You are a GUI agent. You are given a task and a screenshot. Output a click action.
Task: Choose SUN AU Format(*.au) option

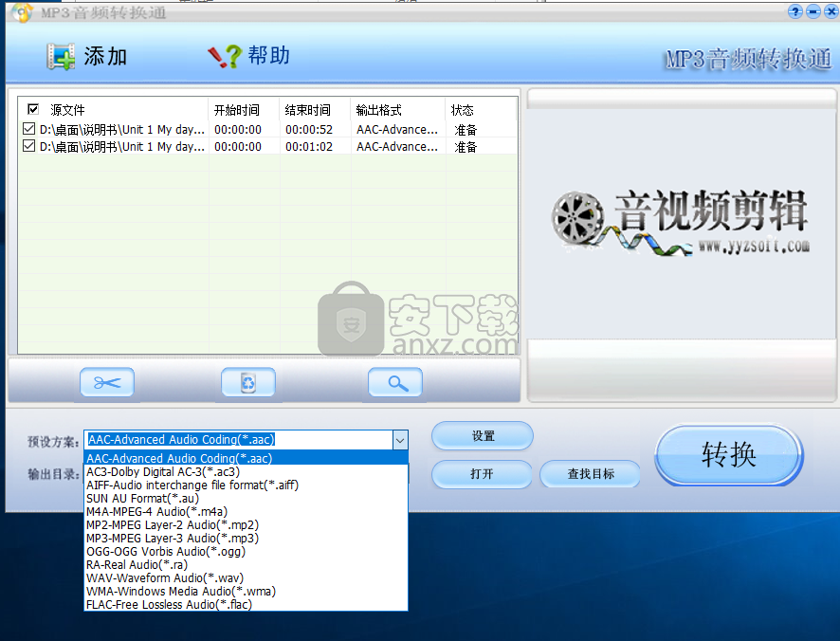point(247,499)
